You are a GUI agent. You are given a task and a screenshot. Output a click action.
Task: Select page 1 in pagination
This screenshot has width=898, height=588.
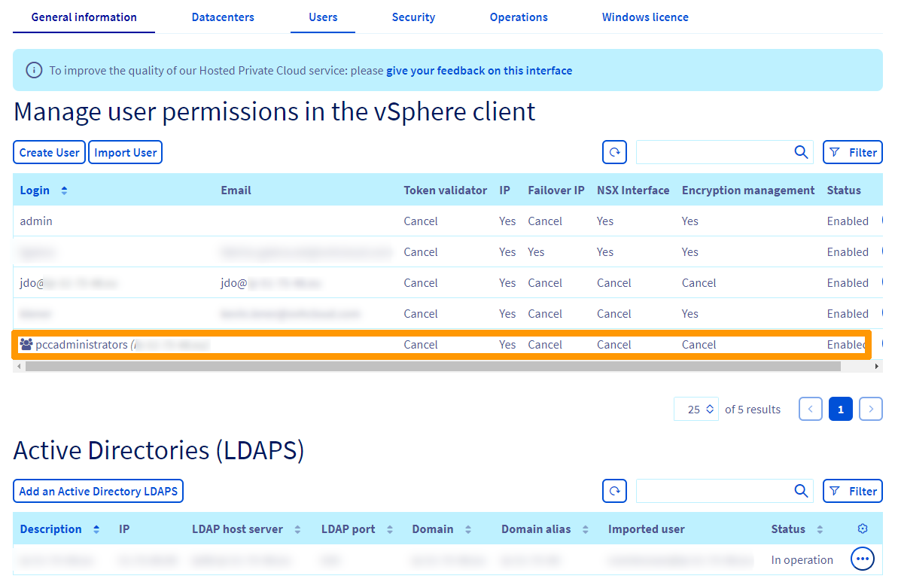click(840, 410)
